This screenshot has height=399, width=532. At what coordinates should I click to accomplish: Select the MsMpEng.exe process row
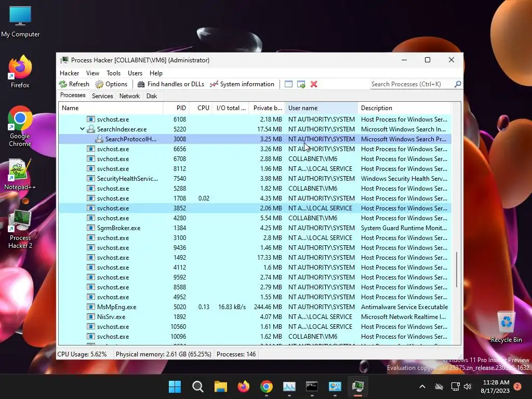tap(255, 307)
